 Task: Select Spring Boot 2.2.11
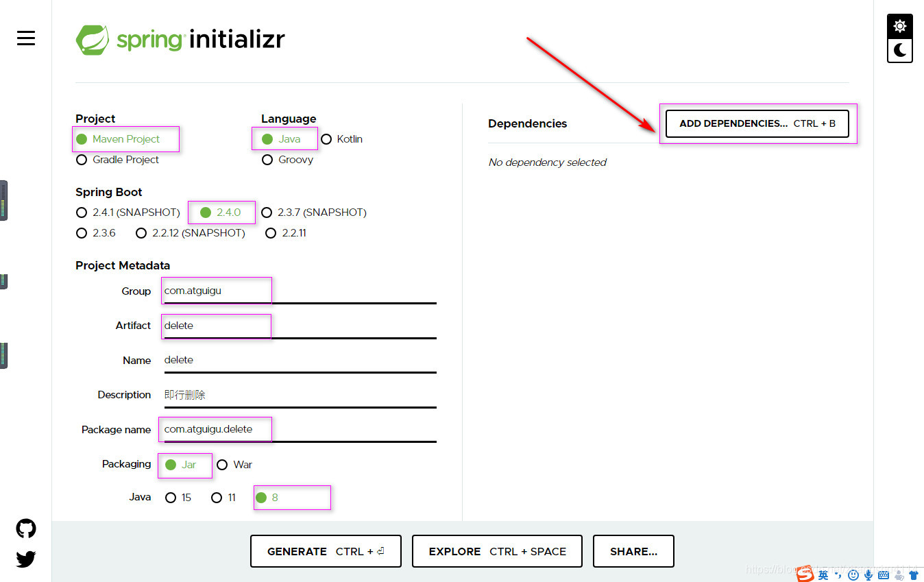pyautogui.click(x=285, y=233)
